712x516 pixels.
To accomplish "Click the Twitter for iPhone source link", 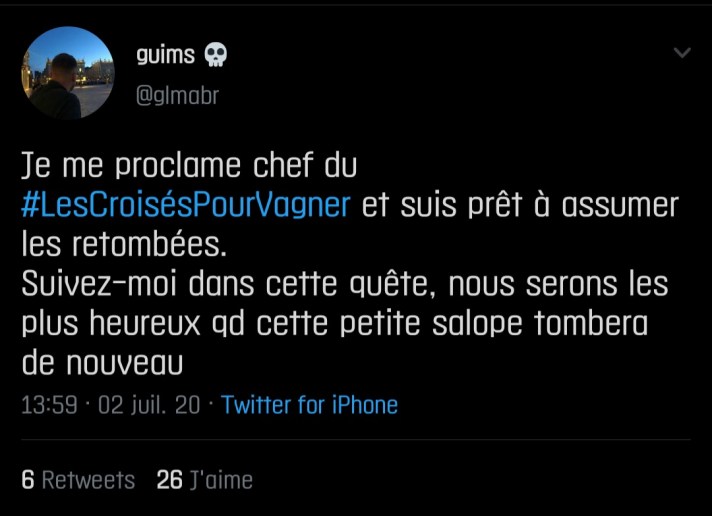I will click(x=309, y=405).
